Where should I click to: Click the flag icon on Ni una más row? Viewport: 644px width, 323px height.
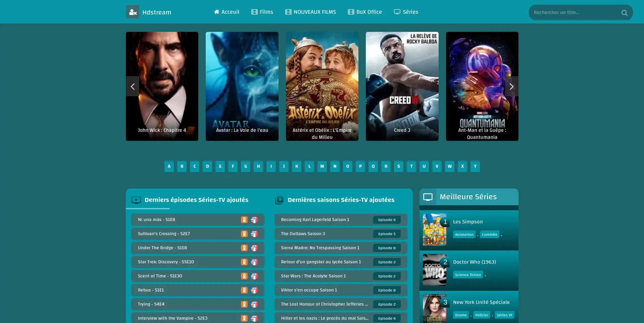coord(254,220)
